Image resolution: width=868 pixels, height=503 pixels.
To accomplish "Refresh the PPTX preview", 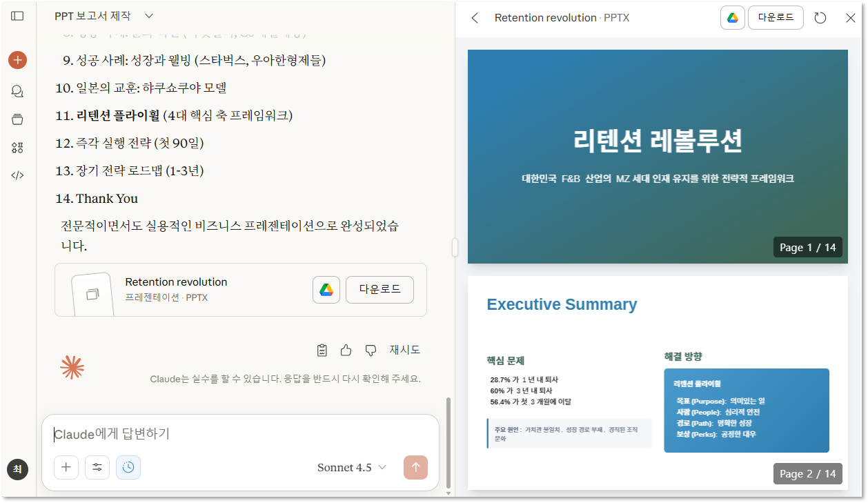I will tap(820, 18).
